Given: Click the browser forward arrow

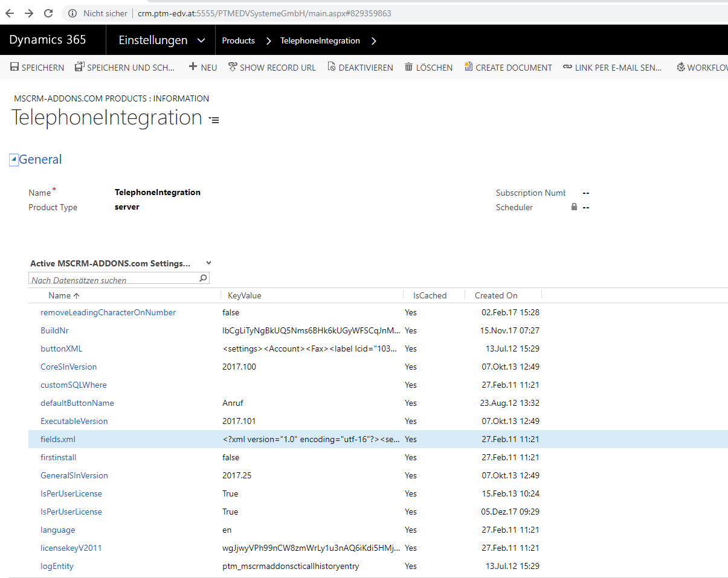Looking at the screenshot, I should 29,13.
